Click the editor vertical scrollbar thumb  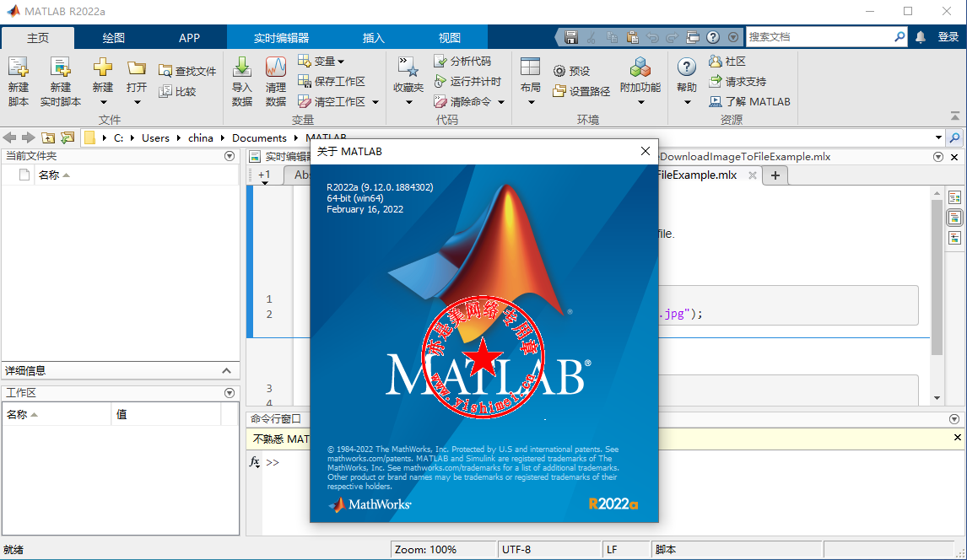[937, 277]
